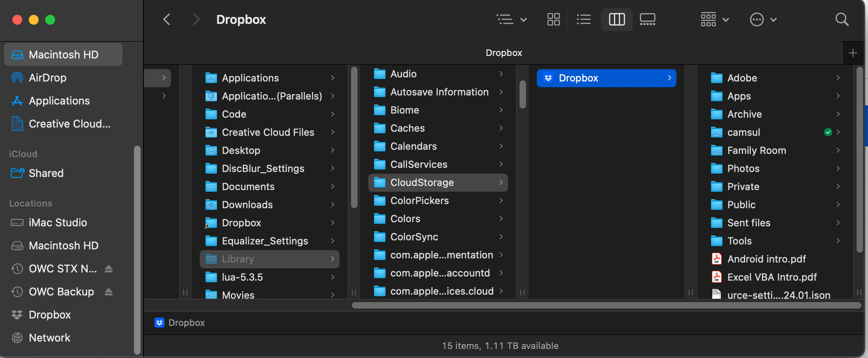Select the ColorPickers folder
The height and width of the screenshot is (358, 868).
click(438, 200)
